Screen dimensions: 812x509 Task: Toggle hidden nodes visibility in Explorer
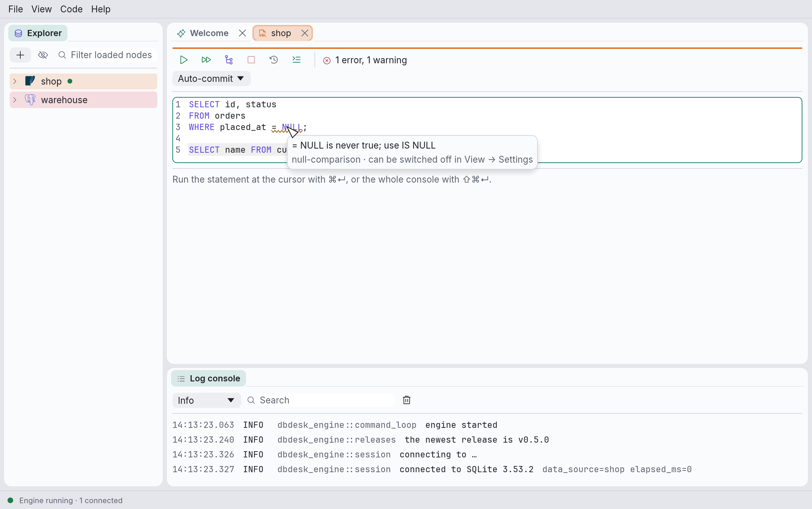(x=43, y=55)
